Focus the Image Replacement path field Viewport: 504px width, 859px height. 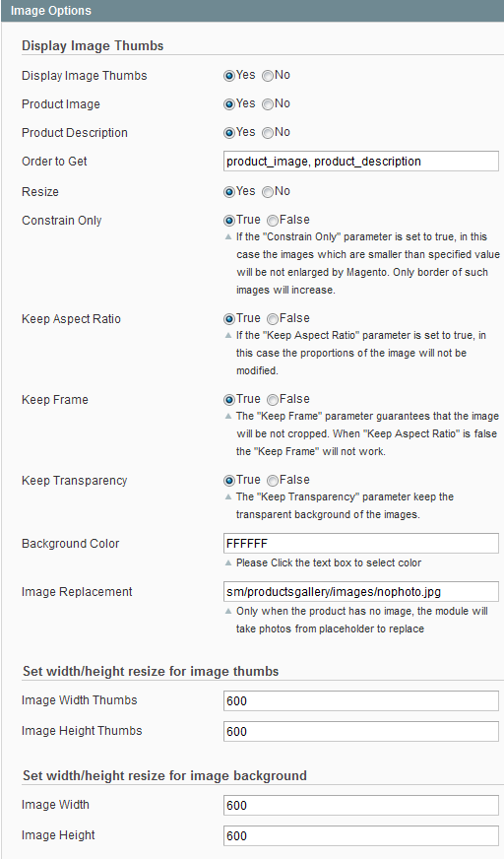point(361,592)
